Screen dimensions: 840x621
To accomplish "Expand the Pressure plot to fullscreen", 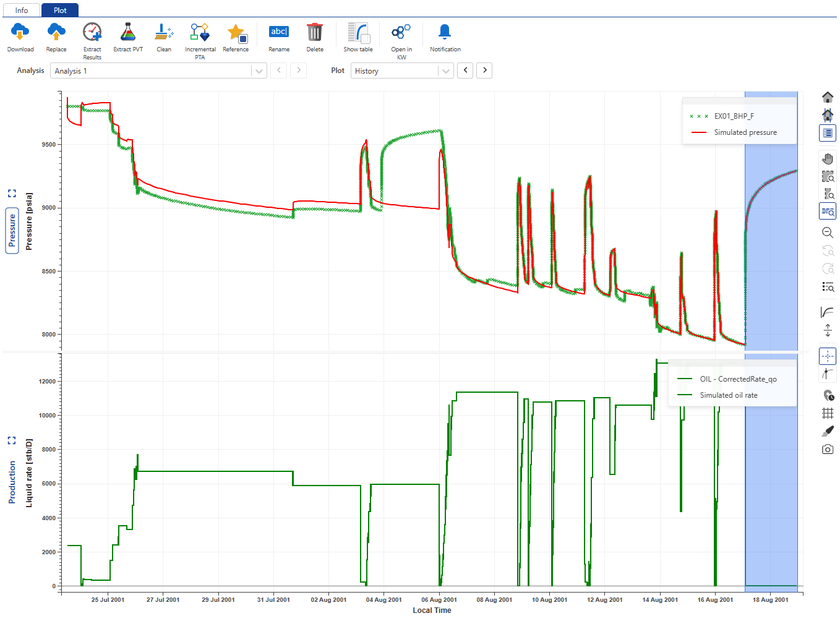I will coord(12,194).
